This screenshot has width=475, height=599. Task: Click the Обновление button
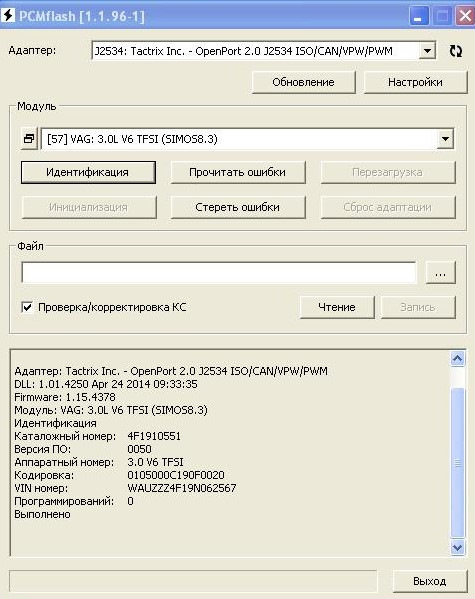(303, 82)
